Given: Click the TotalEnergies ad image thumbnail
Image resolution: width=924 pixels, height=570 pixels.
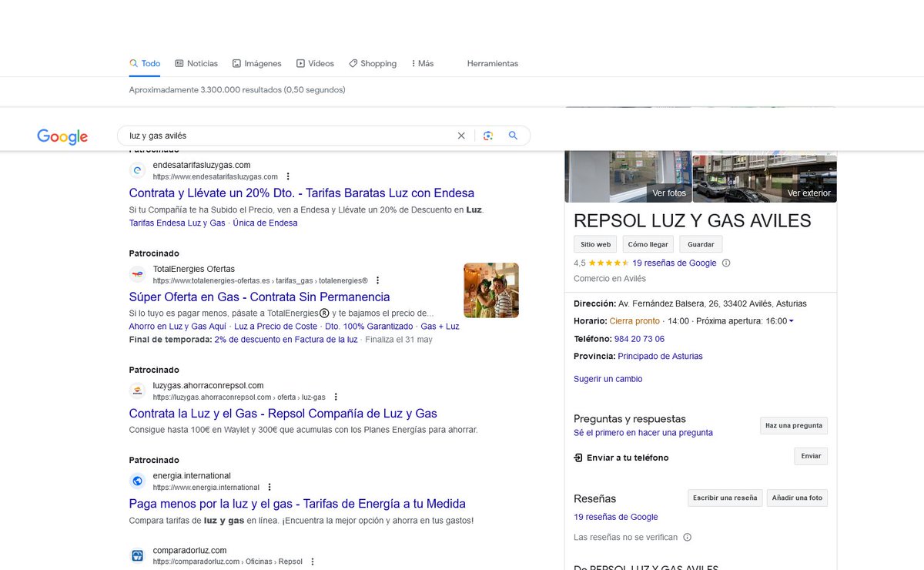Looking at the screenshot, I should [x=491, y=290].
